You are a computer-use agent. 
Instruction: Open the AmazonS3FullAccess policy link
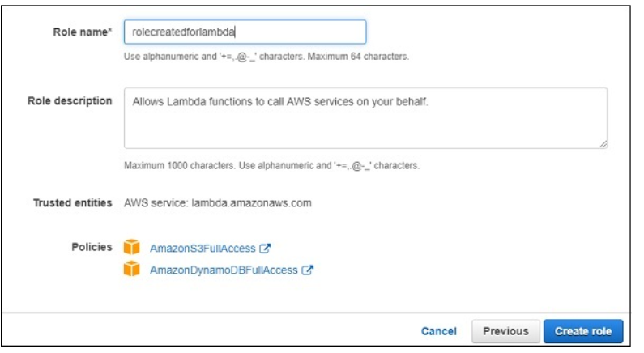click(203, 249)
